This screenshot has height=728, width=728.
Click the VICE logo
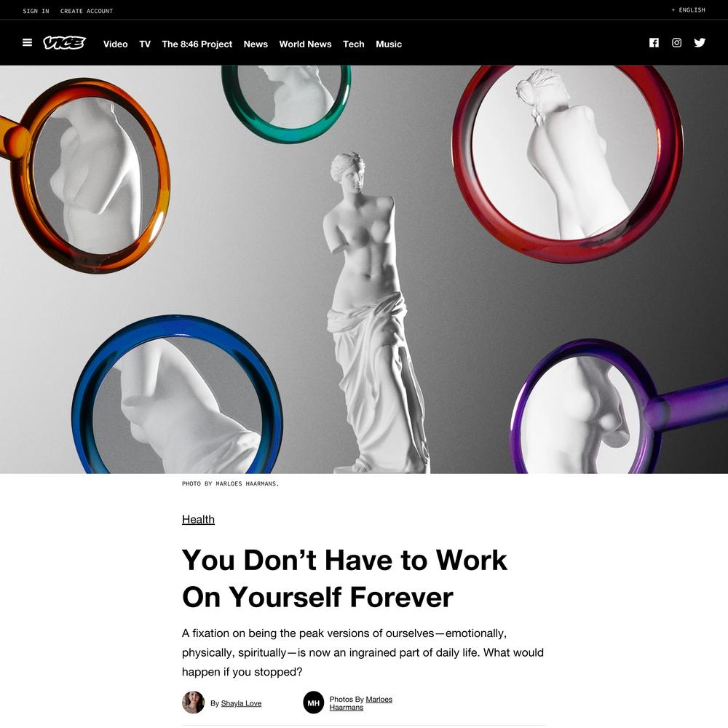[65, 43]
